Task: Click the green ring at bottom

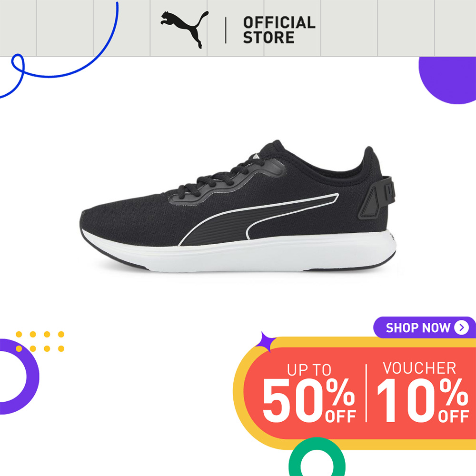Action: coord(317,457)
